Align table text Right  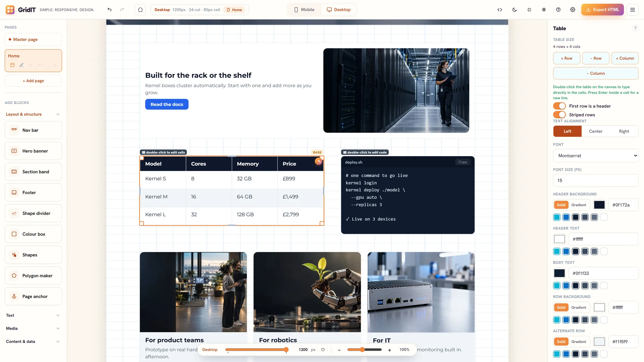pos(624,131)
